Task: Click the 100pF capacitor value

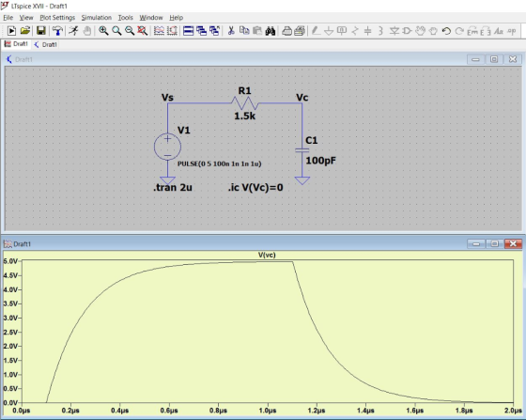Action: point(320,161)
